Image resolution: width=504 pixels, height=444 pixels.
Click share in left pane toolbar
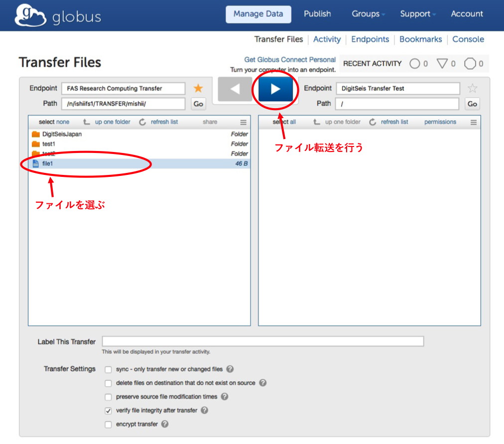(210, 122)
